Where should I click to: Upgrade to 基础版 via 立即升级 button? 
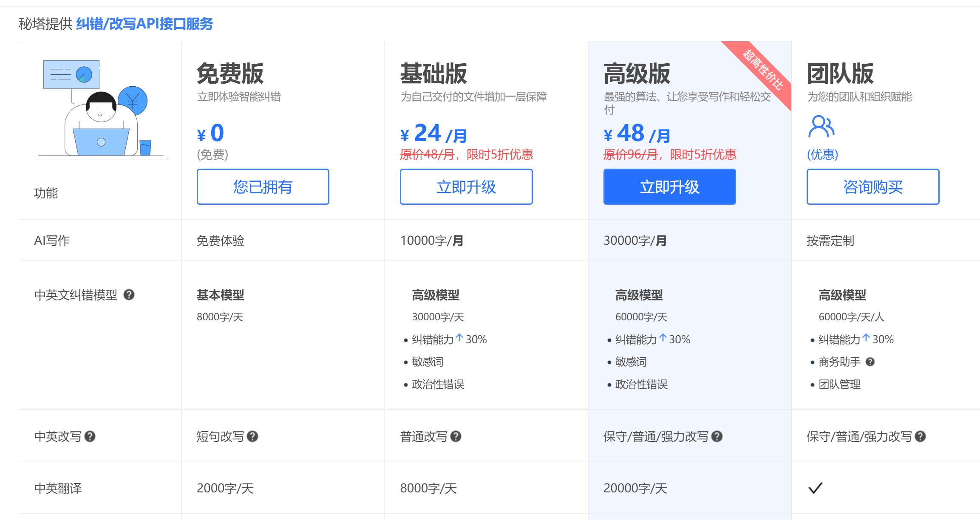pyautogui.click(x=466, y=187)
